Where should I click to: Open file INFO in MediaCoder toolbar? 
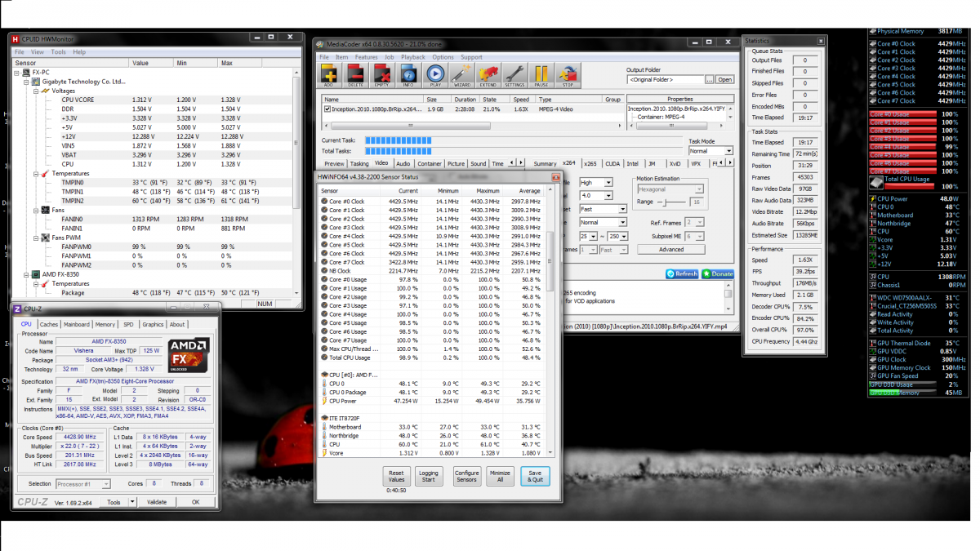tap(408, 75)
